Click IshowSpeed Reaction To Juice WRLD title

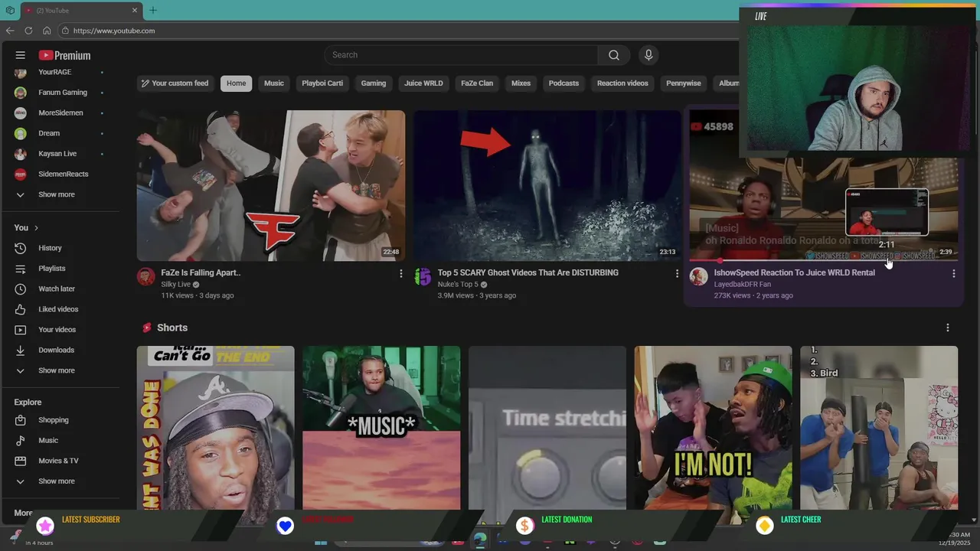click(794, 272)
